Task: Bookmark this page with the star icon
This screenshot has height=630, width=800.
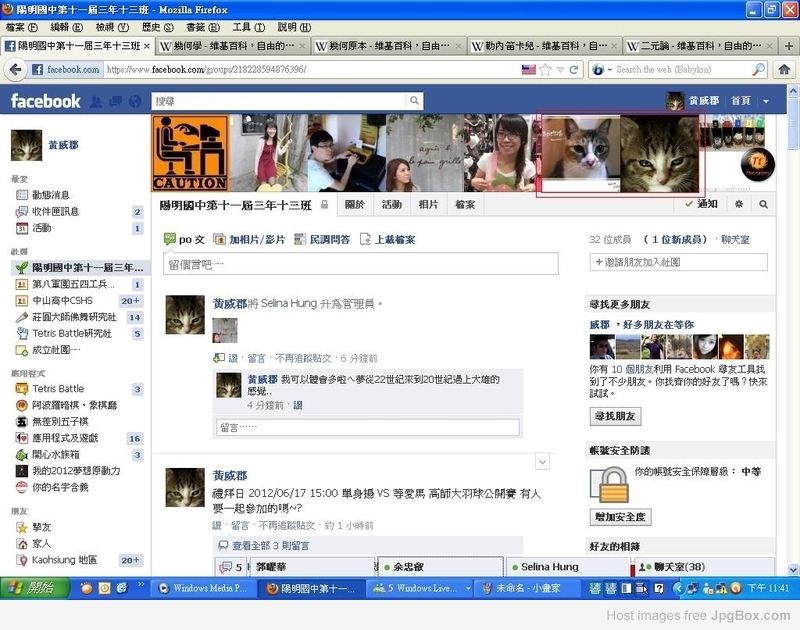Action: click(x=546, y=69)
